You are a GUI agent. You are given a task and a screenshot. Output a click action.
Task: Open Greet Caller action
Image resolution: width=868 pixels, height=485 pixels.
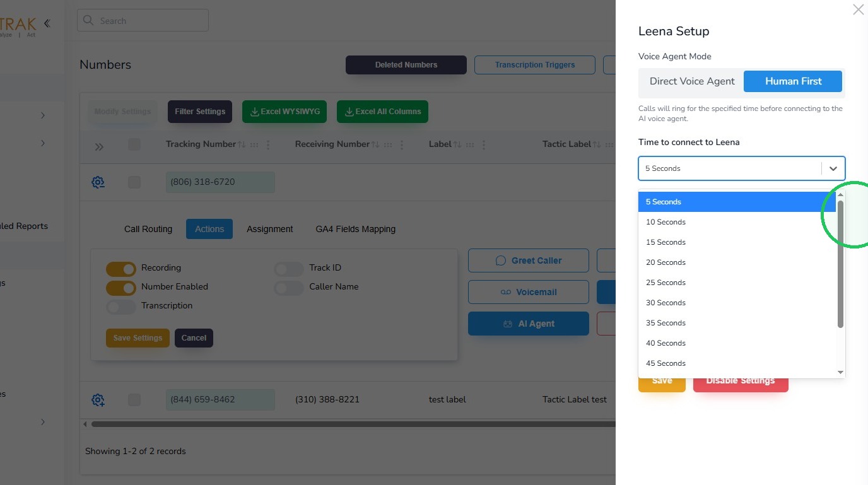point(529,260)
